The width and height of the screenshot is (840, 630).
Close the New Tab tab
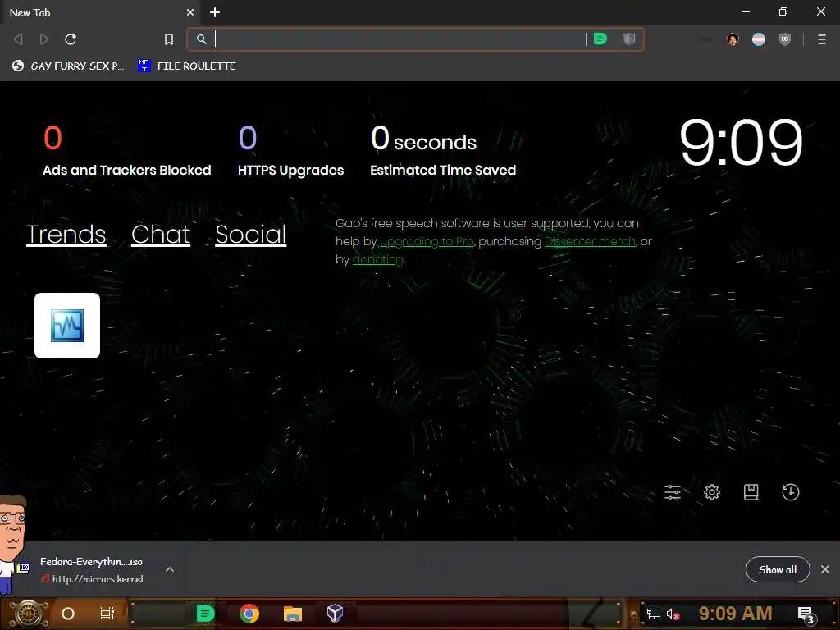[190, 12]
